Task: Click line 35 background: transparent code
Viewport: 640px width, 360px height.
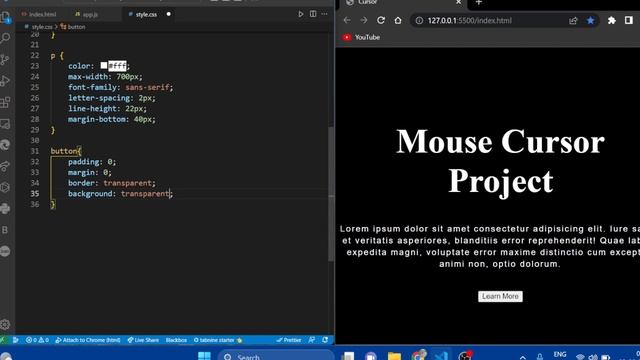Action: [120, 193]
